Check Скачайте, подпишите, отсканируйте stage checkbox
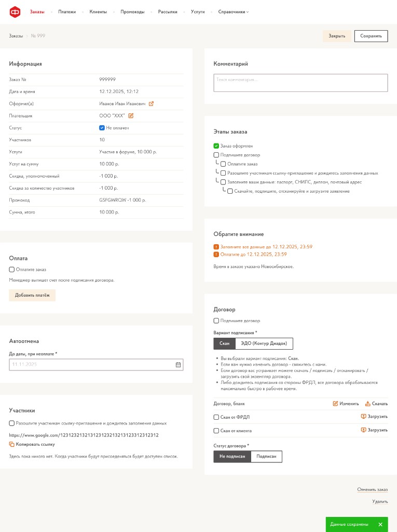Viewport: 397px width, 532px height. (x=230, y=191)
